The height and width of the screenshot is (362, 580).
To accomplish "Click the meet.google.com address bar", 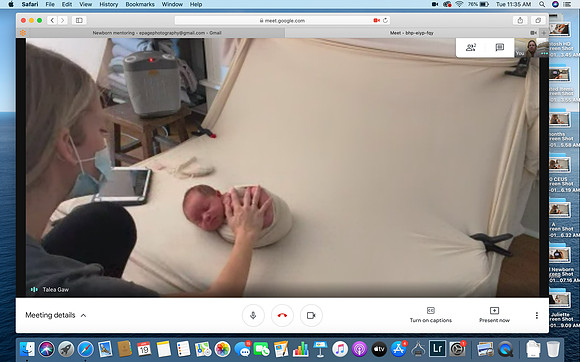I will click(x=282, y=21).
